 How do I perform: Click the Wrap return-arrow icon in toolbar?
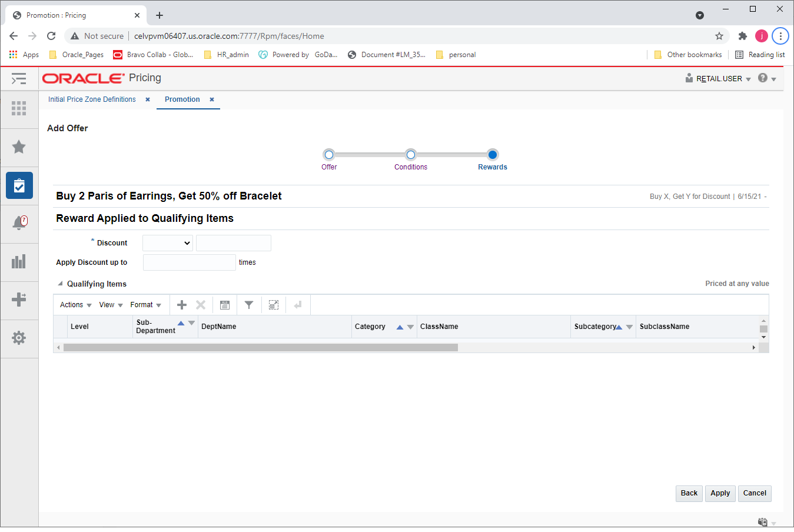(298, 305)
